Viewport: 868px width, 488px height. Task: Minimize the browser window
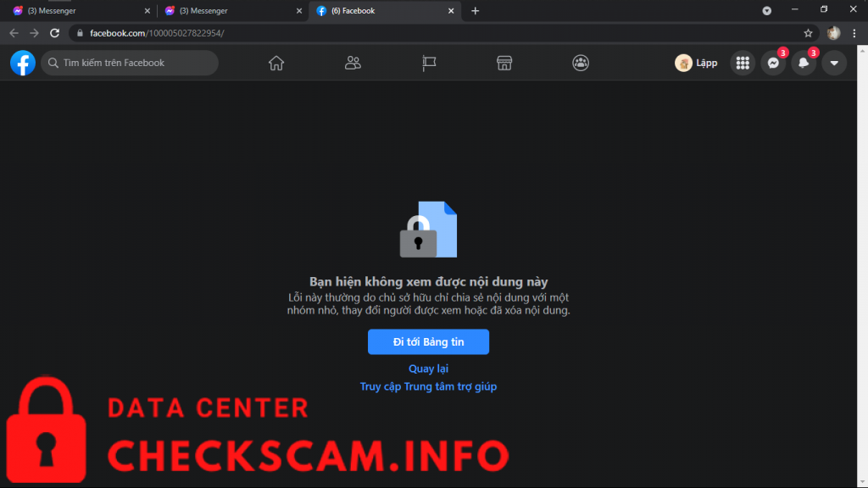(795, 9)
